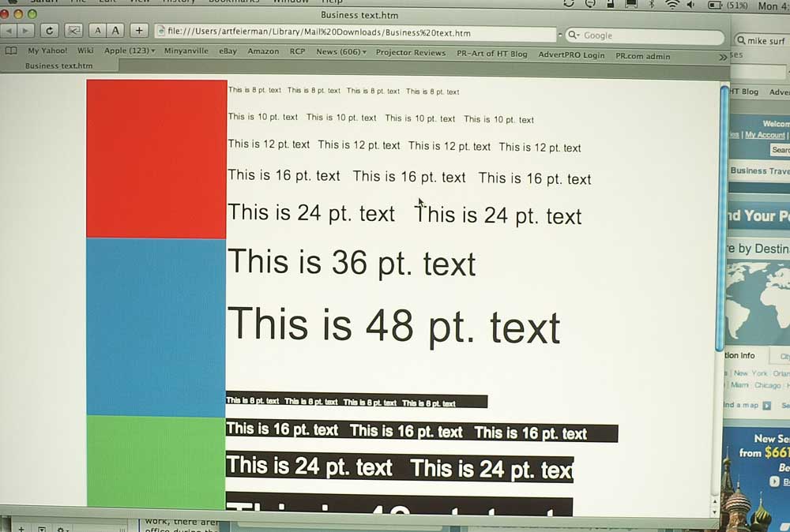Click the file URL address field
The image size is (790, 532).
[x=355, y=32]
